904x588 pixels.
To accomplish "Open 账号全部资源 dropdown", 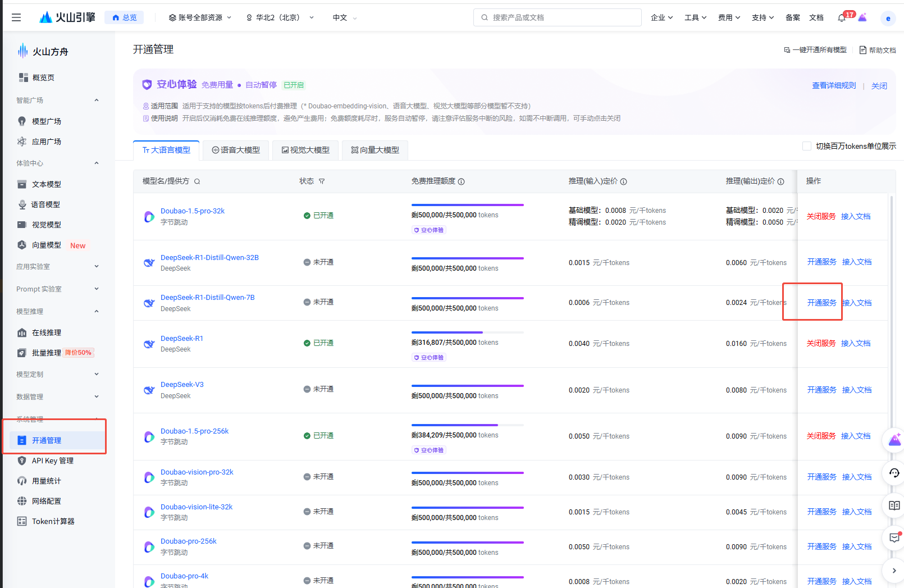I will point(200,17).
